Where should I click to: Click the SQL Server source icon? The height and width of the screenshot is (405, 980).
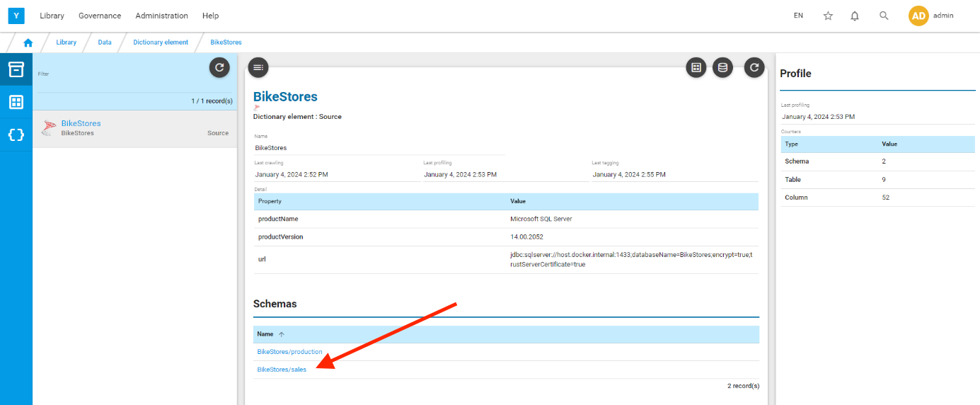(x=48, y=128)
